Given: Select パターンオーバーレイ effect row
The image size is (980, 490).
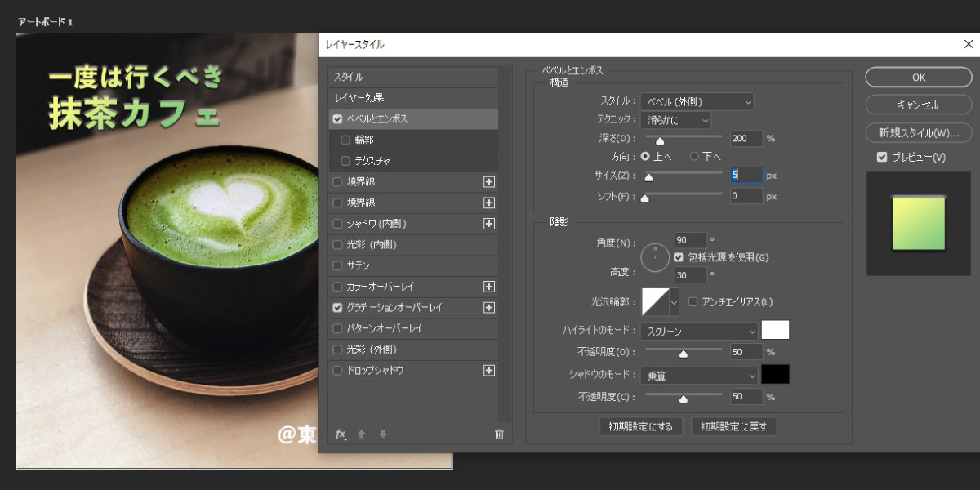Looking at the screenshot, I should point(413,328).
